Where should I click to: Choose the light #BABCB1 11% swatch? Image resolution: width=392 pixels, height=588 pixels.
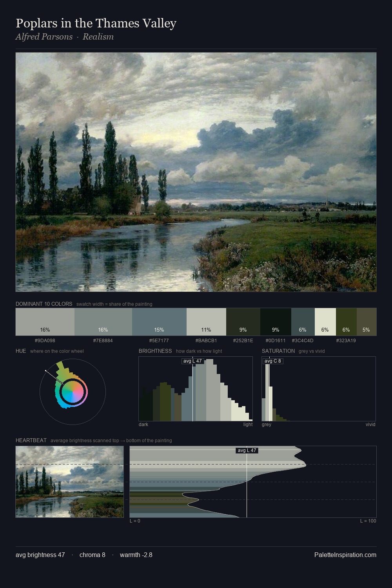pos(206,322)
